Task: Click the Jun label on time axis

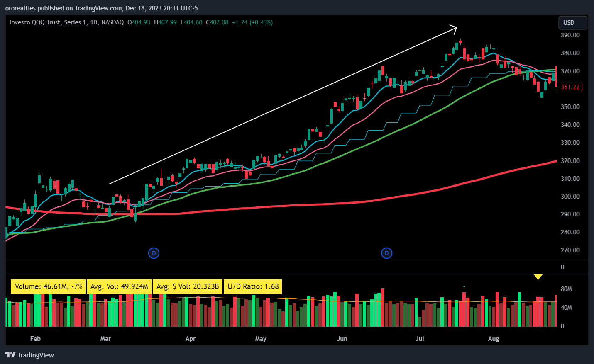Action: click(x=342, y=339)
